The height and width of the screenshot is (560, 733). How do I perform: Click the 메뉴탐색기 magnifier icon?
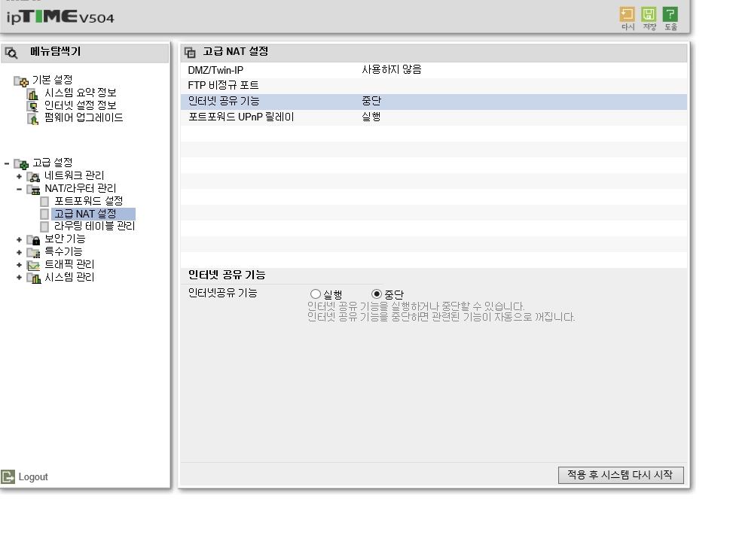tap(12, 53)
